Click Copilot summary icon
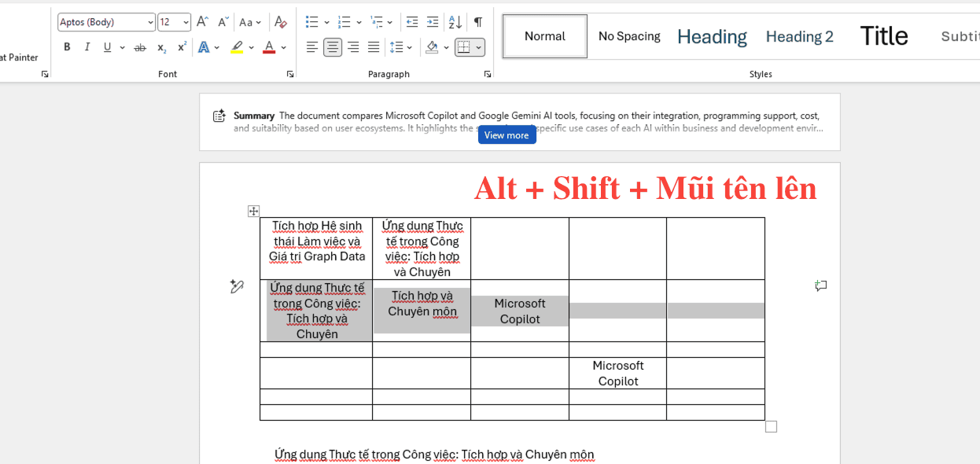 (x=219, y=116)
